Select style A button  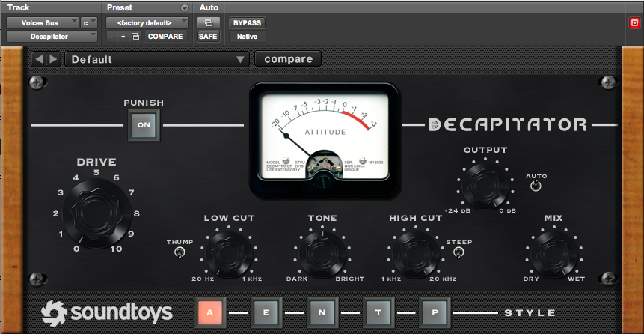[210, 312]
